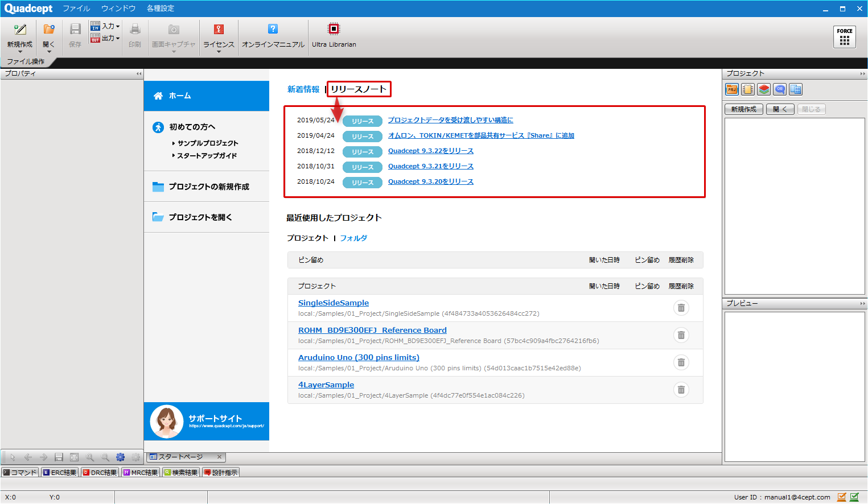Viewport: 868px width, 504px height.
Task: Open the 検索結果 bottom tab
Action: point(181,473)
